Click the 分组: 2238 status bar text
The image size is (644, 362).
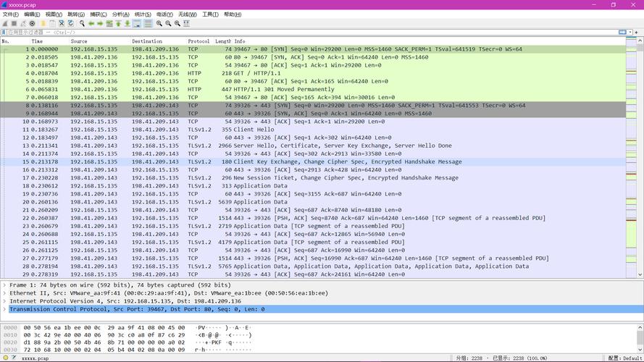point(469,358)
